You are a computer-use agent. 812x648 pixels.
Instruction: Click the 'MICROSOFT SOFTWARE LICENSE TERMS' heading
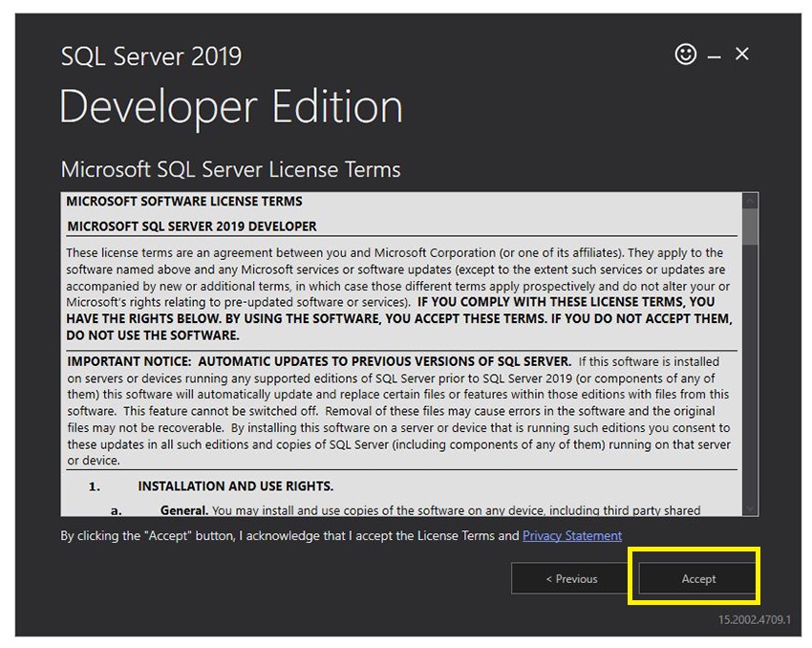[183, 201]
